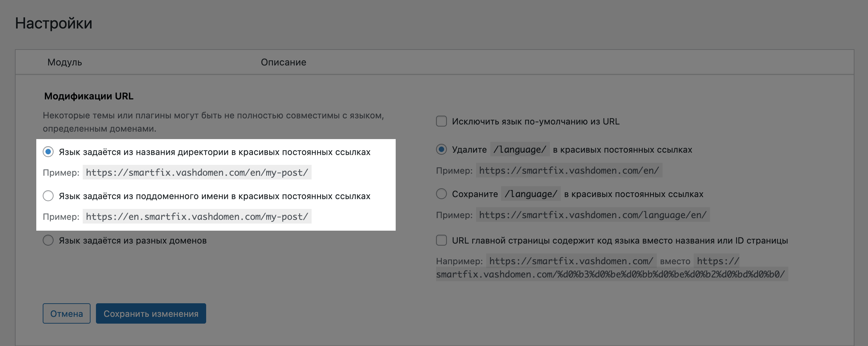Screen dimensions: 868x346
Task: Select radio for language from directory name
Action: [x=48, y=152]
